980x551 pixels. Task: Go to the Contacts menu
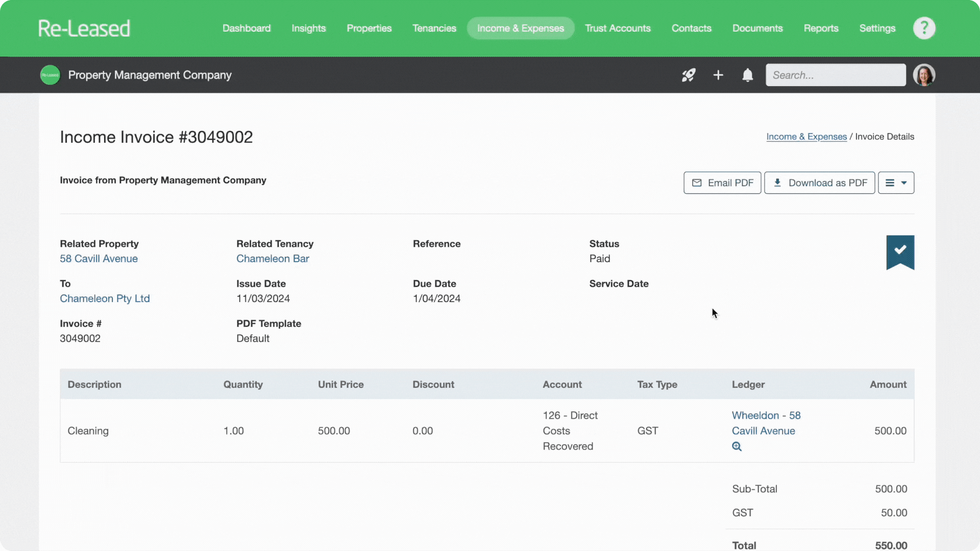click(x=691, y=28)
